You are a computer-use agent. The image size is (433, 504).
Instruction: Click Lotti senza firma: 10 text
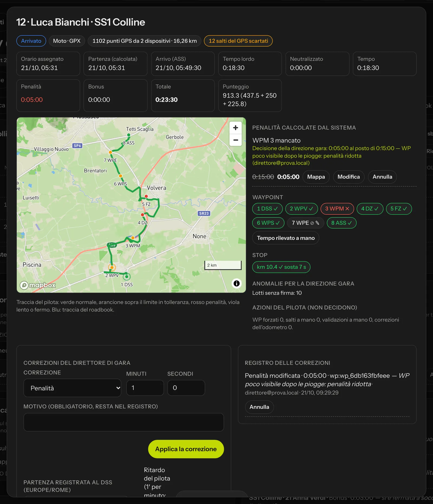[277, 293]
